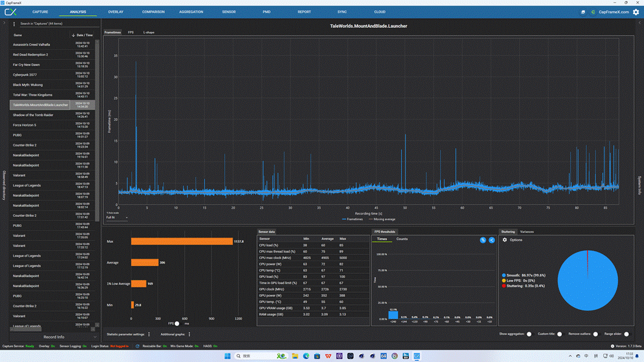Select the Black Myth: Wukong capture
This screenshot has width=644, height=362.
point(52,85)
